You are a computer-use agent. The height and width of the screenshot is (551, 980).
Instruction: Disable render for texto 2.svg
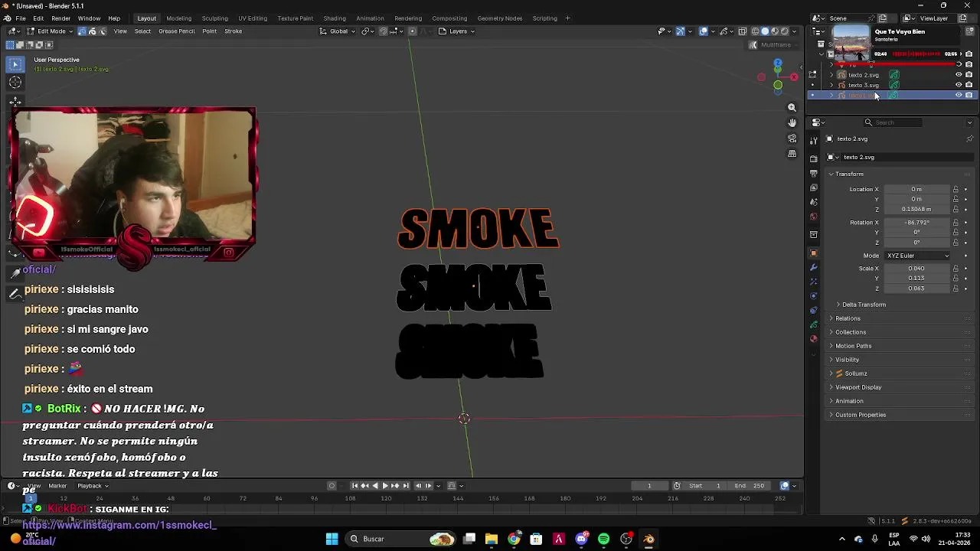click(x=969, y=75)
